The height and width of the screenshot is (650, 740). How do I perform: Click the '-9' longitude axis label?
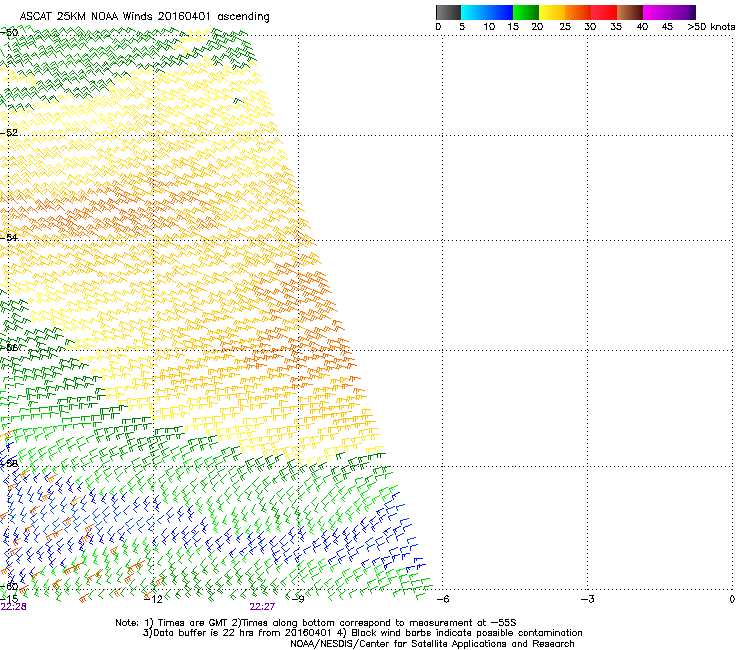298,599
